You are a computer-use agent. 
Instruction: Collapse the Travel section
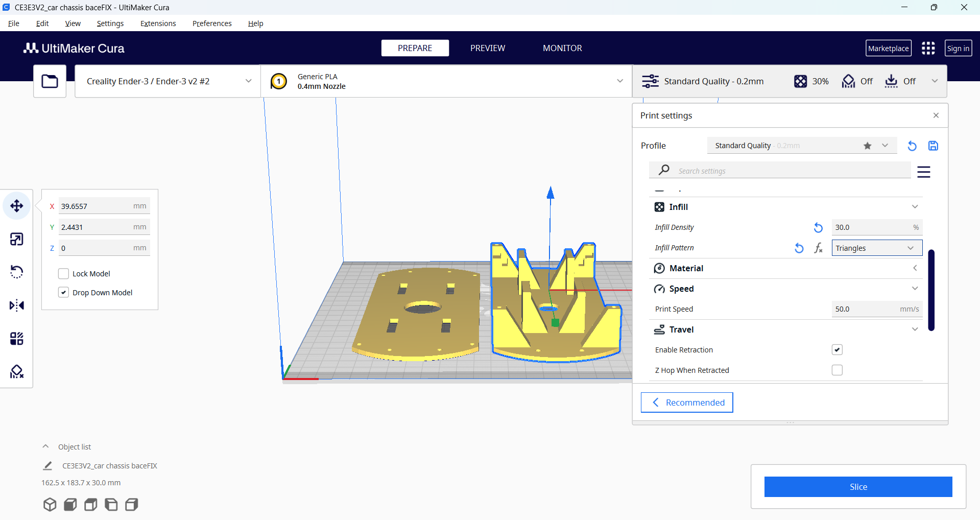point(915,329)
